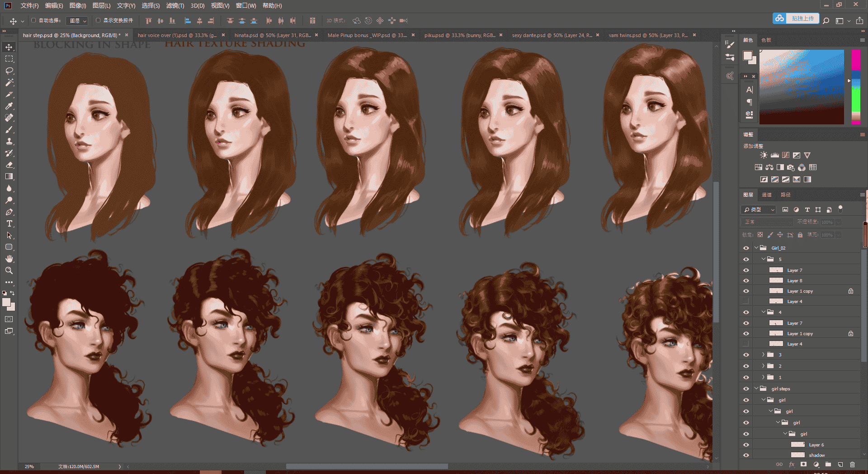Select the Hand tool
Viewport: 868px width, 474px height.
9,259
